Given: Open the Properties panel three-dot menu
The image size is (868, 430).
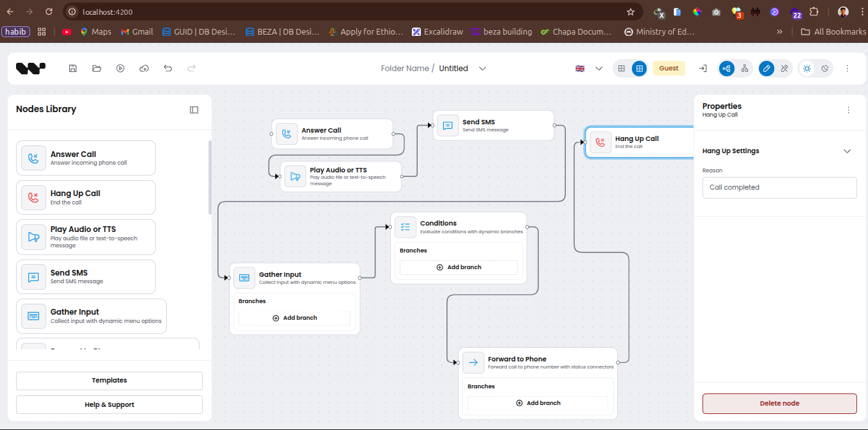Looking at the screenshot, I should tap(849, 110).
